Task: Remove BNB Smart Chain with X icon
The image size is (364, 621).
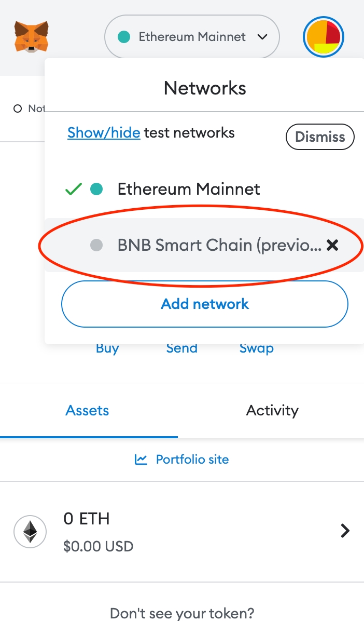Action: (x=332, y=246)
